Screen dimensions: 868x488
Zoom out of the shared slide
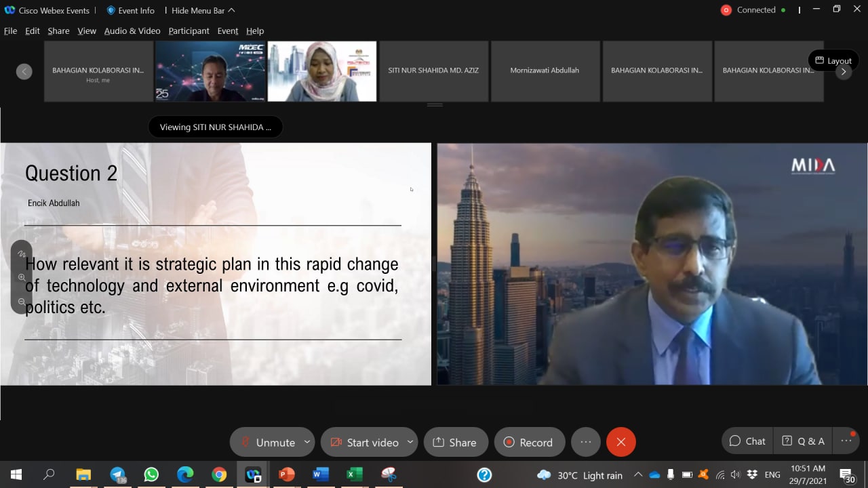22,301
